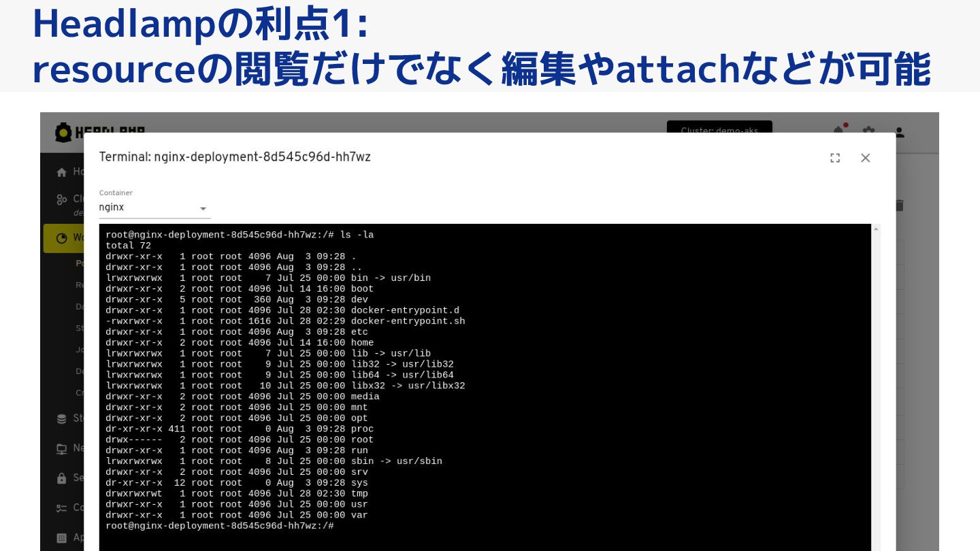This screenshot has width=980, height=551.
Task: Select the highlighted Workloads sidebar item
Action: pos(63,238)
